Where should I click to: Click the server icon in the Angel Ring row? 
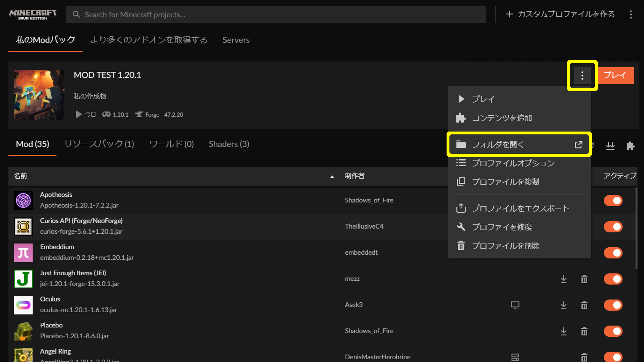click(515, 357)
